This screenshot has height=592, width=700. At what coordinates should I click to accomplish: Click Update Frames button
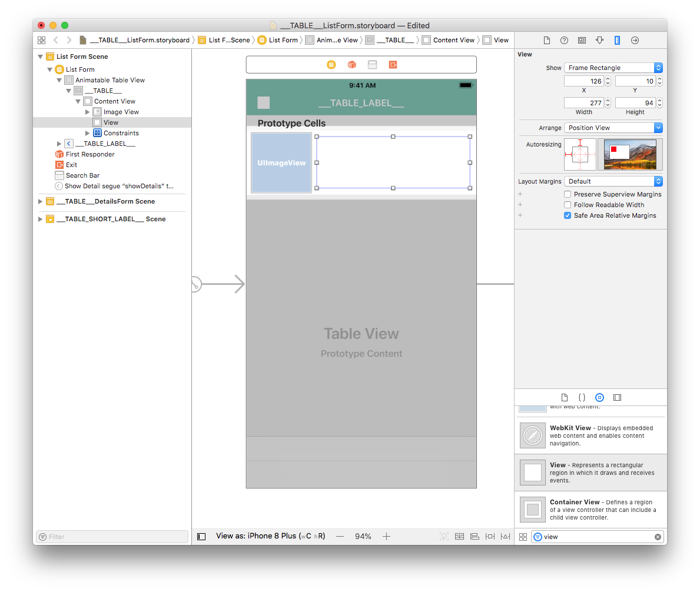pos(444,536)
